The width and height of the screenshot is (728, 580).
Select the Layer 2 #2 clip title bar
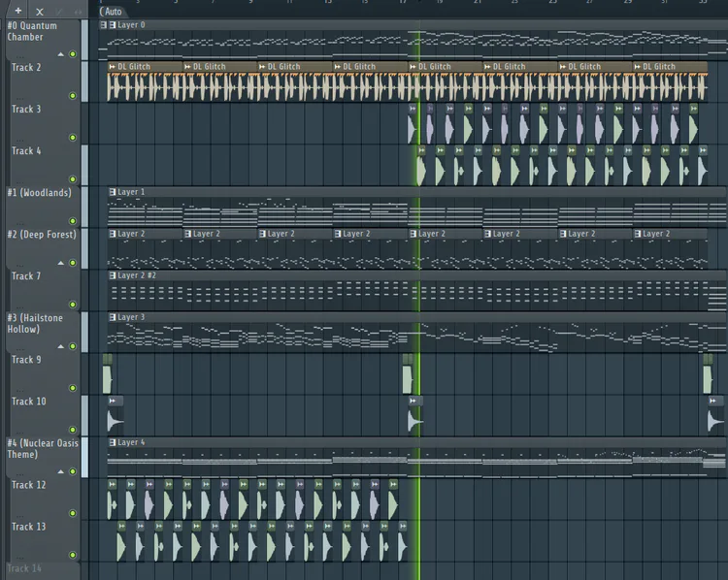point(417,275)
